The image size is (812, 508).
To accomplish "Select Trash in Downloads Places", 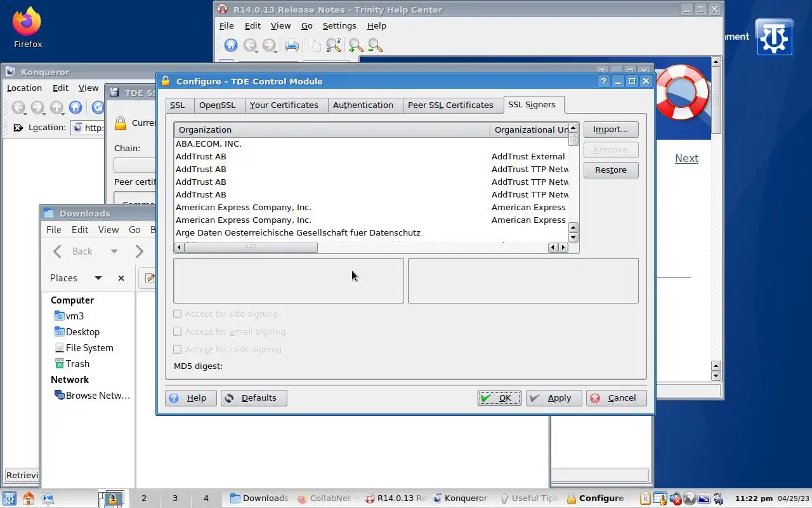I will (x=72, y=364).
